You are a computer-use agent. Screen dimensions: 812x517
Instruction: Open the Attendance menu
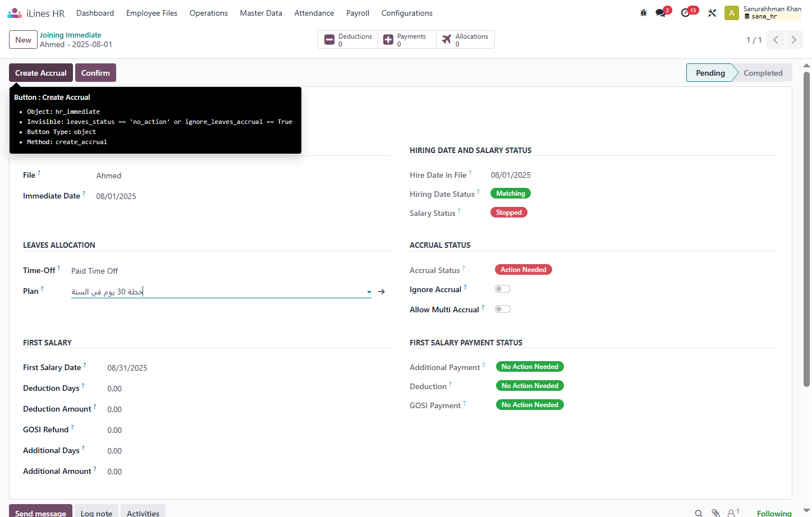(x=314, y=13)
